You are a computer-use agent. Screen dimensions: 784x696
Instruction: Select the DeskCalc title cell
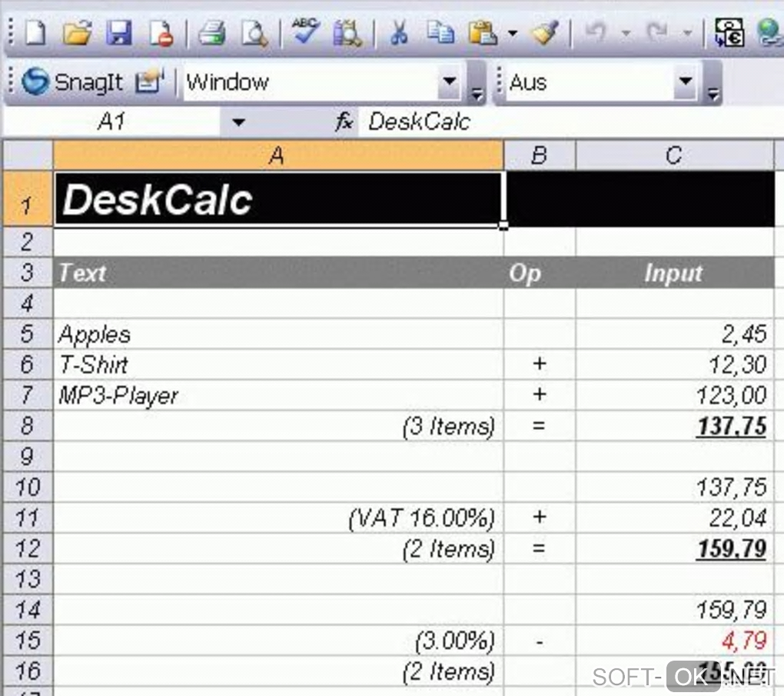pos(278,200)
